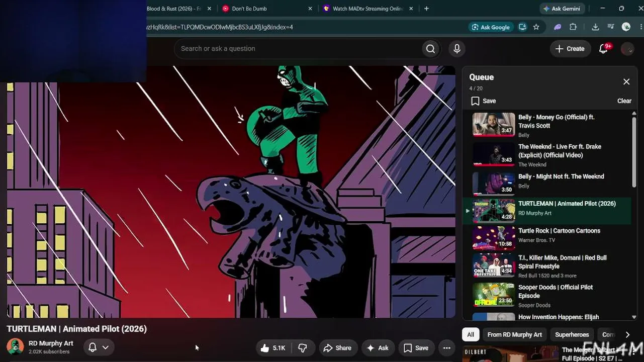Save the queue to a playlist
The width and height of the screenshot is (644, 362).
483,101
